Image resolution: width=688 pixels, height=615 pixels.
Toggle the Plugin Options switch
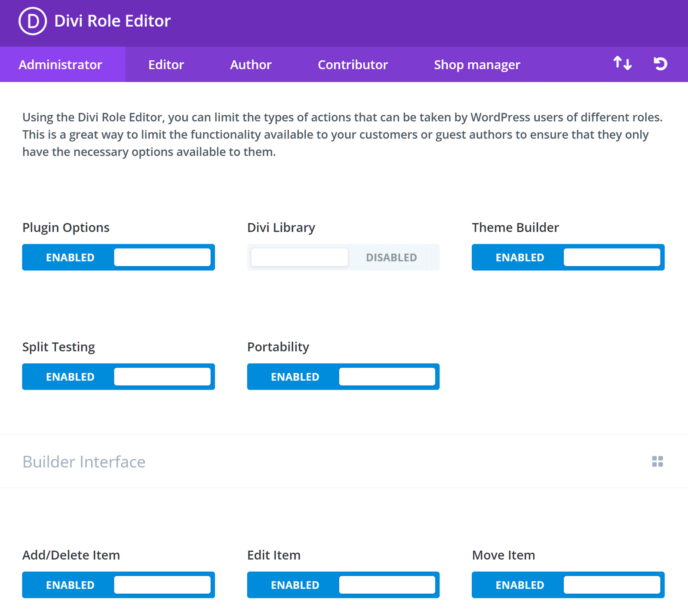118,257
